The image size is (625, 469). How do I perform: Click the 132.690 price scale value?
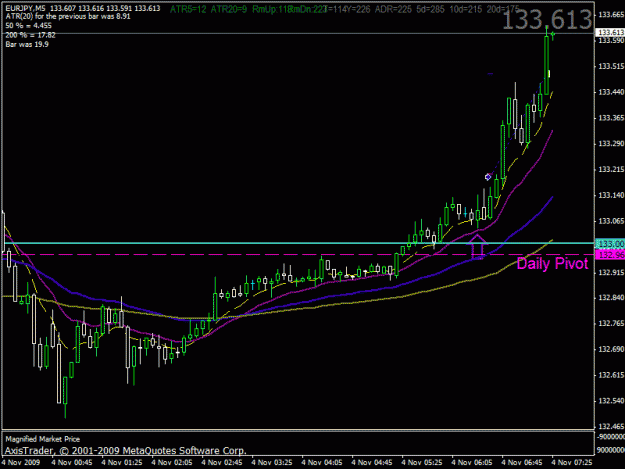(x=611, y=349)
